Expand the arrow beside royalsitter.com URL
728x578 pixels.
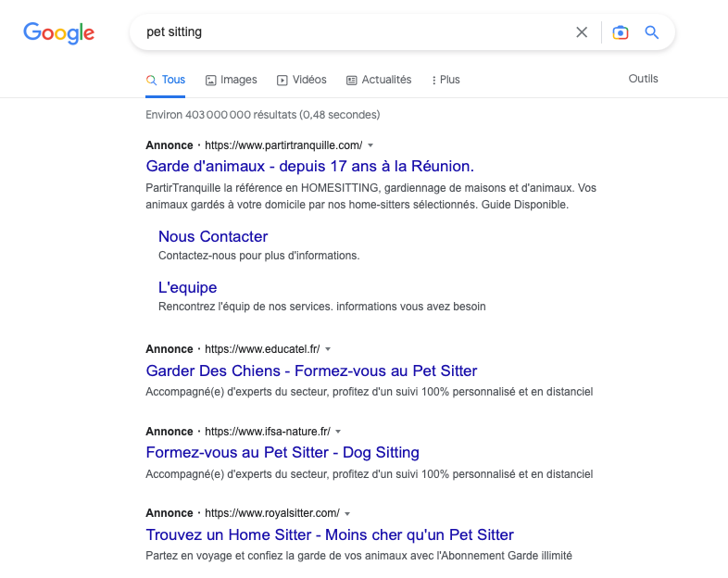(x=347, y=513)
